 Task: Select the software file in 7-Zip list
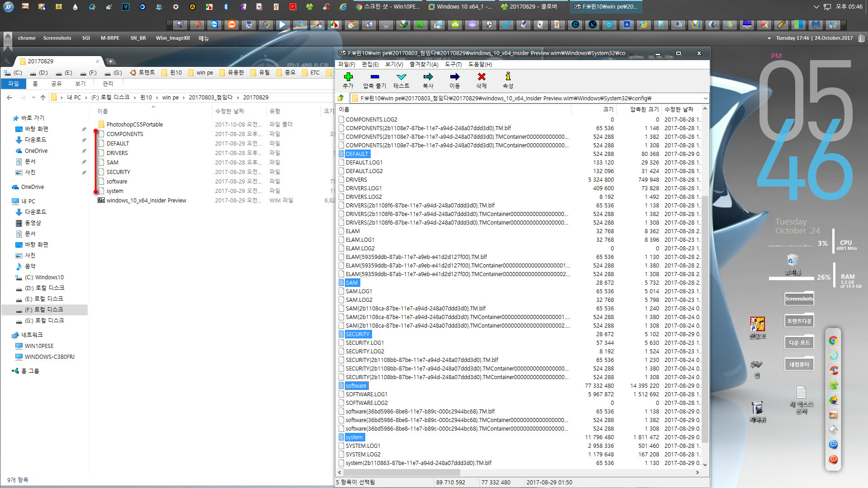click(356, 385)
